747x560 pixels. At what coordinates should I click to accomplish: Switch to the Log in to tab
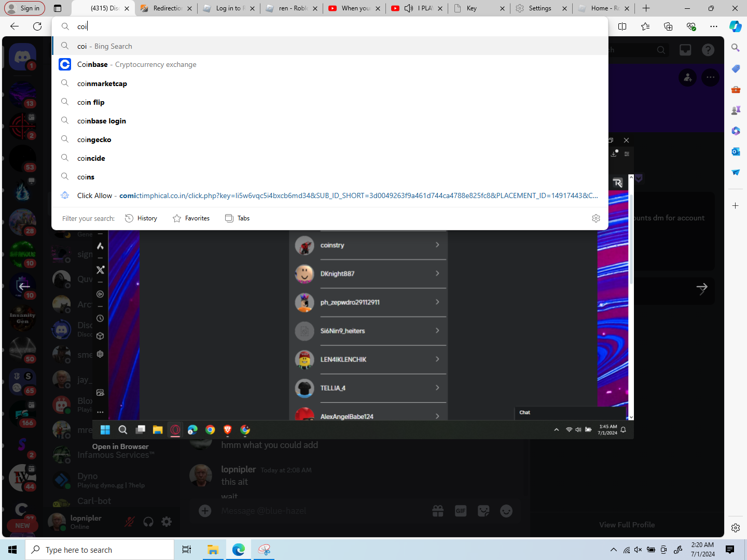[228, 8]
